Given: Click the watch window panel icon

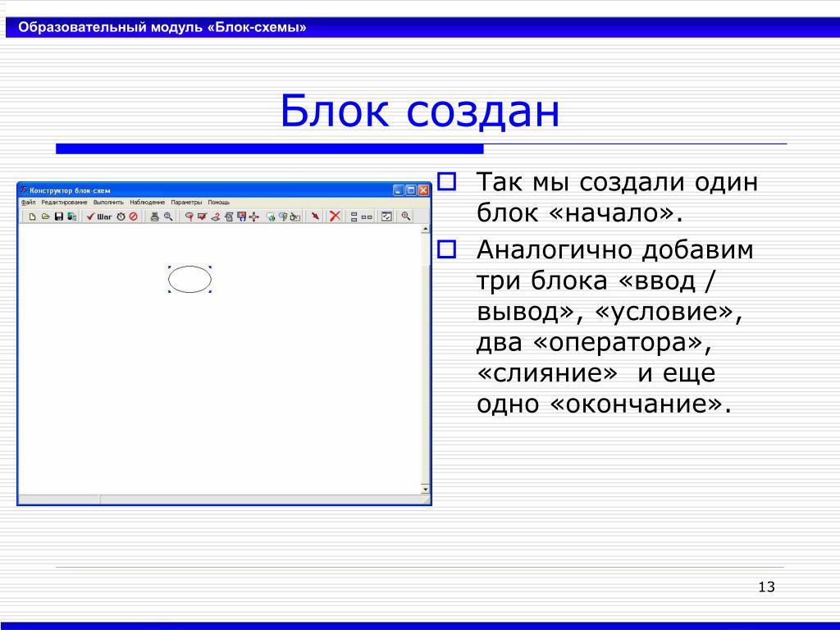Looking at the screenshot, I should 386,217.
